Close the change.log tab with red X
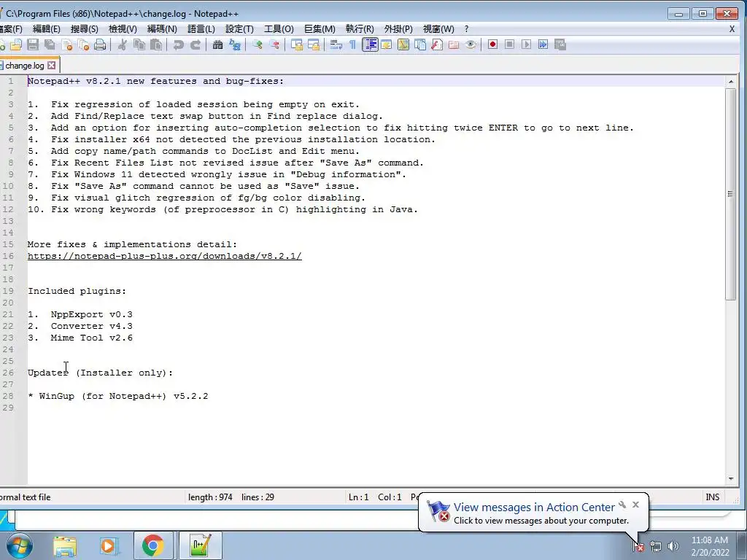 52,65
